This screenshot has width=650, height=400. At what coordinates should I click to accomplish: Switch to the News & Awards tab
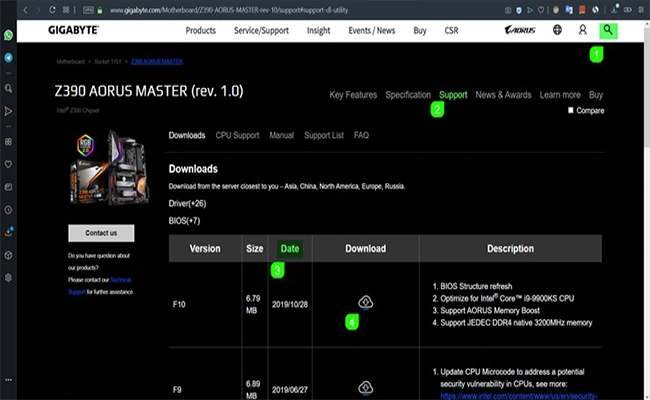[x=503, y=95]
